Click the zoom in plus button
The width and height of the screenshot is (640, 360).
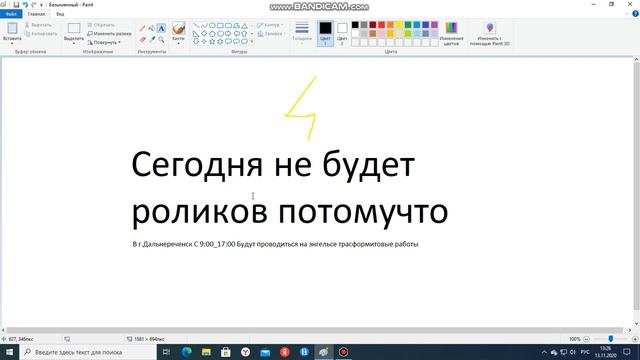(x=635, y=339)
